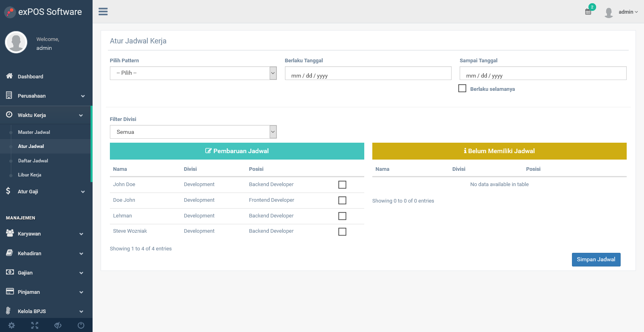
Task: Toggle the hamburger sidebar menu
Action: [x=103, y=12]
